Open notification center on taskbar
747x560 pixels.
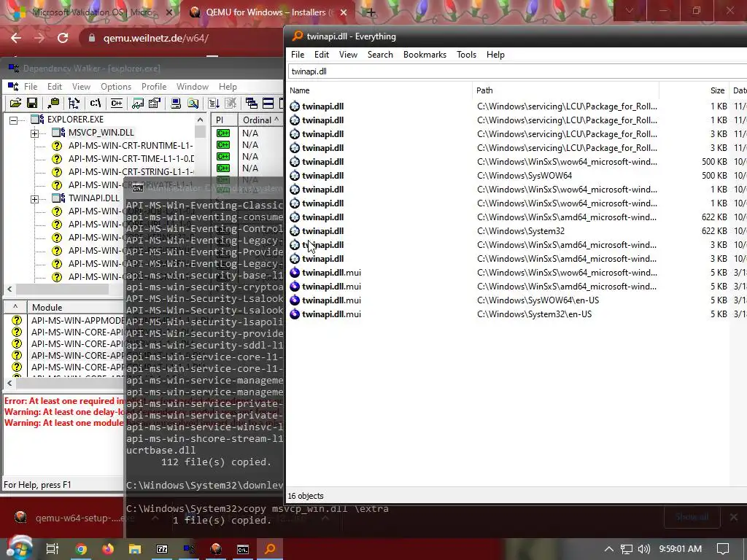[723, 549]
